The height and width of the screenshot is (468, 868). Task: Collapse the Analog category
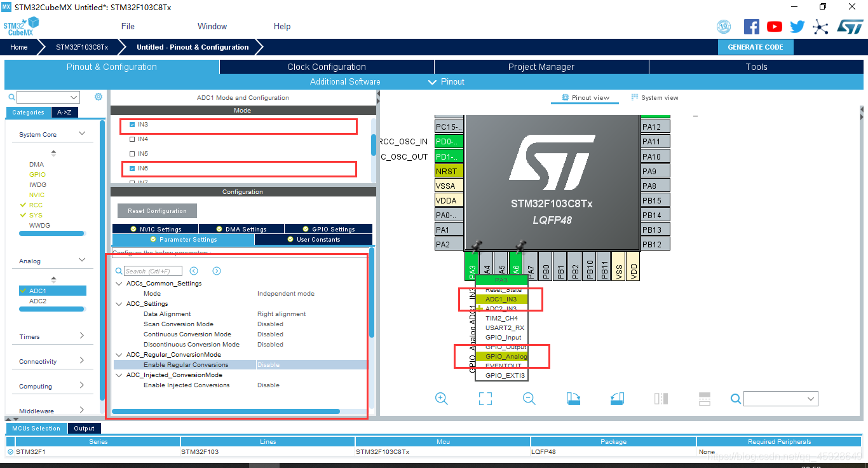[x=82, y=260]
